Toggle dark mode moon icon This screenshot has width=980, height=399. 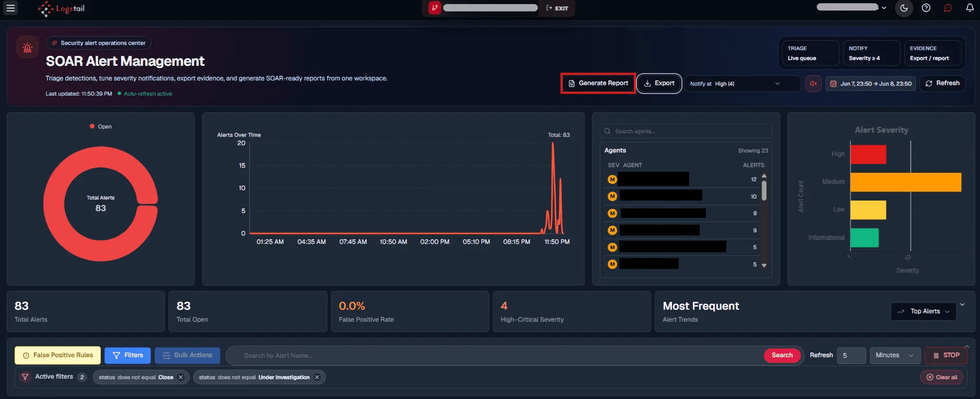click(x=904, y=8)
